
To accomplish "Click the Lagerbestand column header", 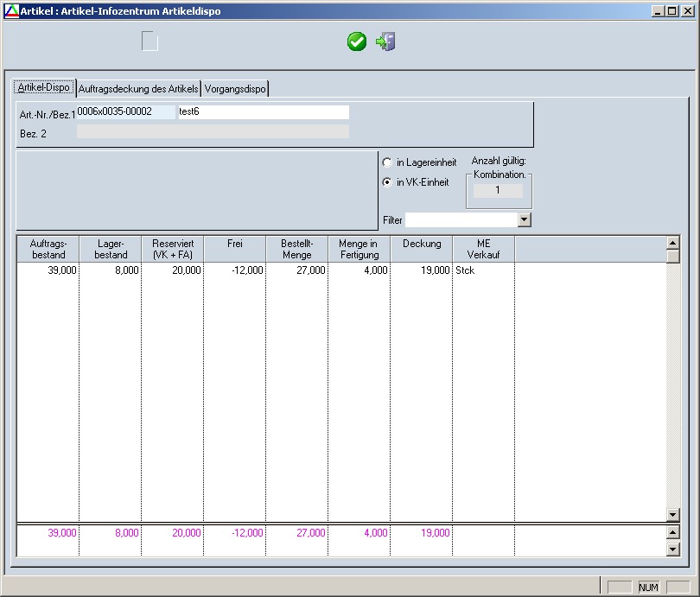I will pyautogui.click(x=110, y=249).
